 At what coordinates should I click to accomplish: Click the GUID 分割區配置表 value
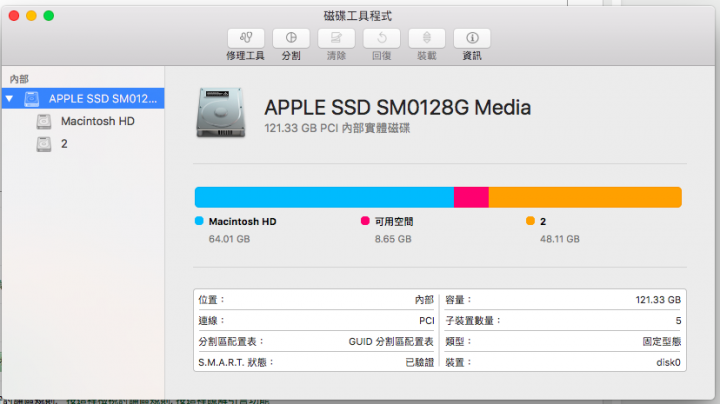click(x=391, y=342)
